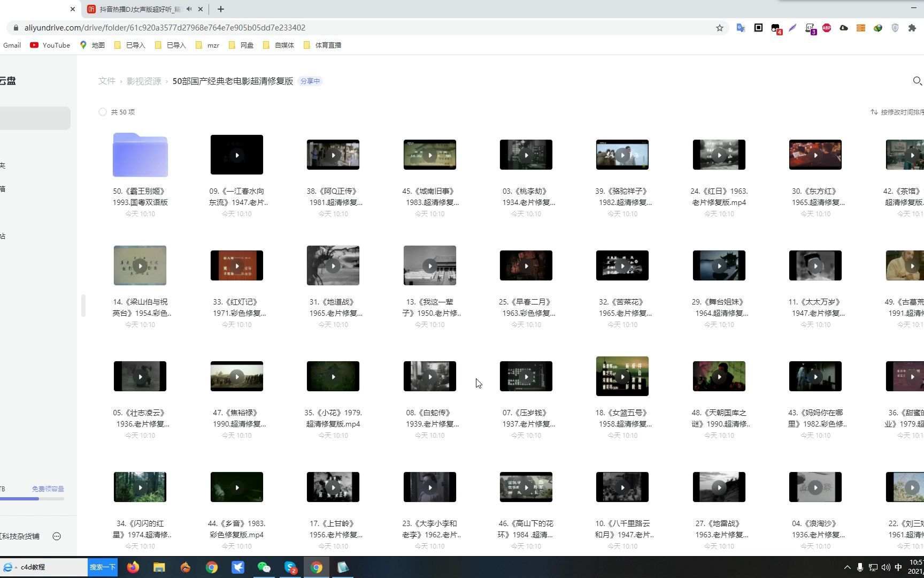Open the 18.《女篮五号》 video thumbnail
The height and width of the screenshot is (578, 924).
coord(622,376)
